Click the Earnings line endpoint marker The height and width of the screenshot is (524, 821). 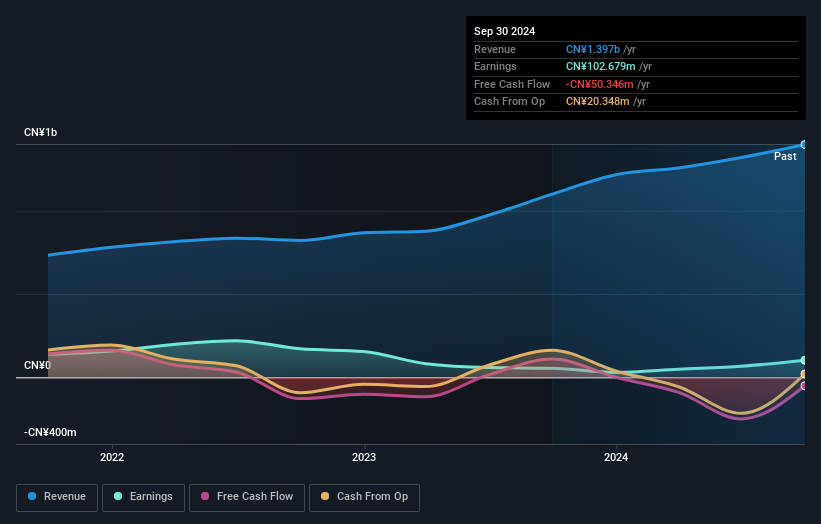(804, 360)
